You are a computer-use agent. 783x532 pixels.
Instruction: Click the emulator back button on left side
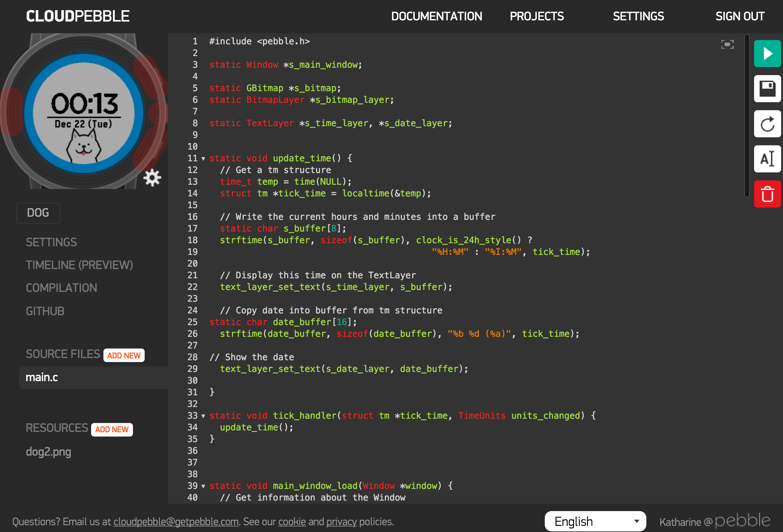(x=11, y=111)
